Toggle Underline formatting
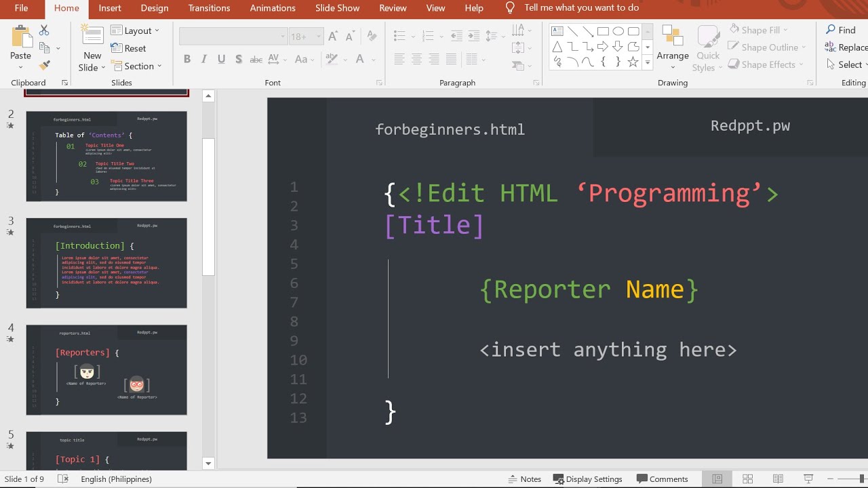868x488 pixels. (x=221, y=60)
